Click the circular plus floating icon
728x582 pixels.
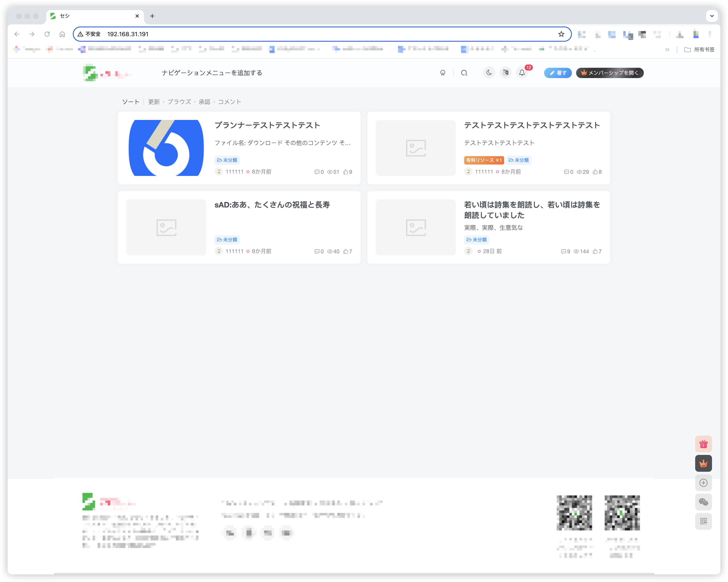pyautogui.click(x=703, y=483)
